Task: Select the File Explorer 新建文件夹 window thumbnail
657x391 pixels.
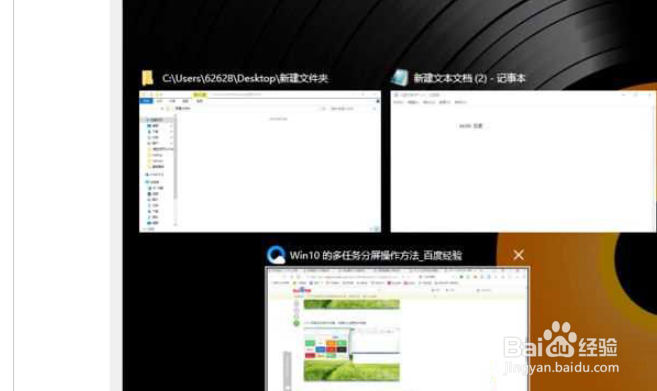Action: [x=260, y=161]
